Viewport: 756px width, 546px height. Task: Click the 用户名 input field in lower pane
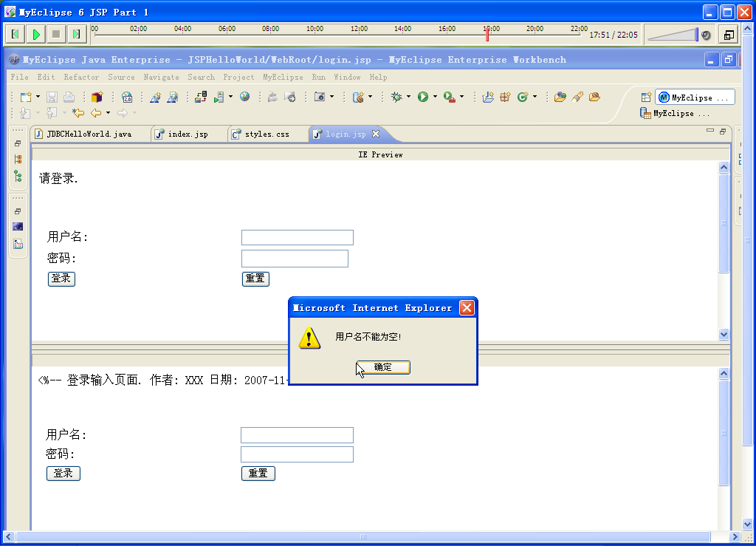point(297,435)
